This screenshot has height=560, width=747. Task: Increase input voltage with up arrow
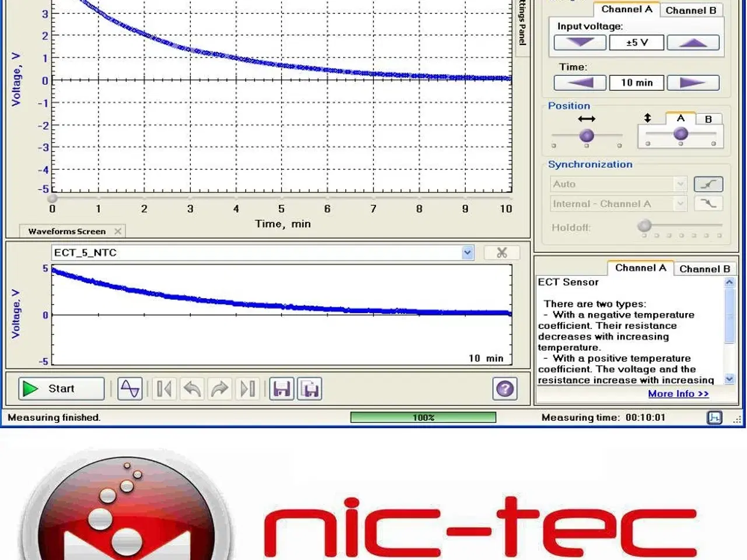(693, 43)
